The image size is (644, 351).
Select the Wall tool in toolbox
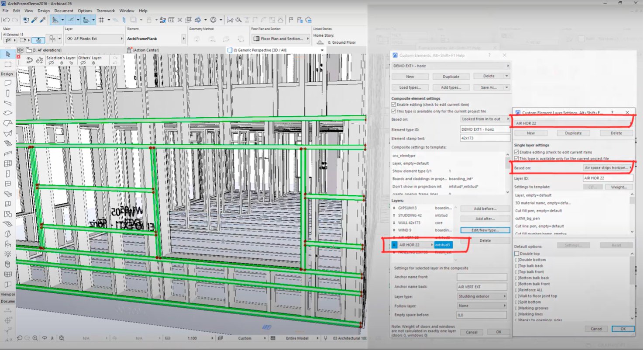pyautogui.click(x=7, y=83)
